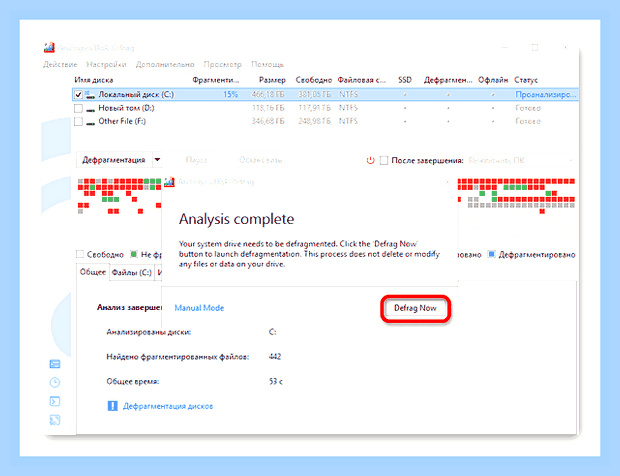This screenshot has height=476, width=620.
Task: Click the Other File (F:) drive icon
Action: point(91,122)
